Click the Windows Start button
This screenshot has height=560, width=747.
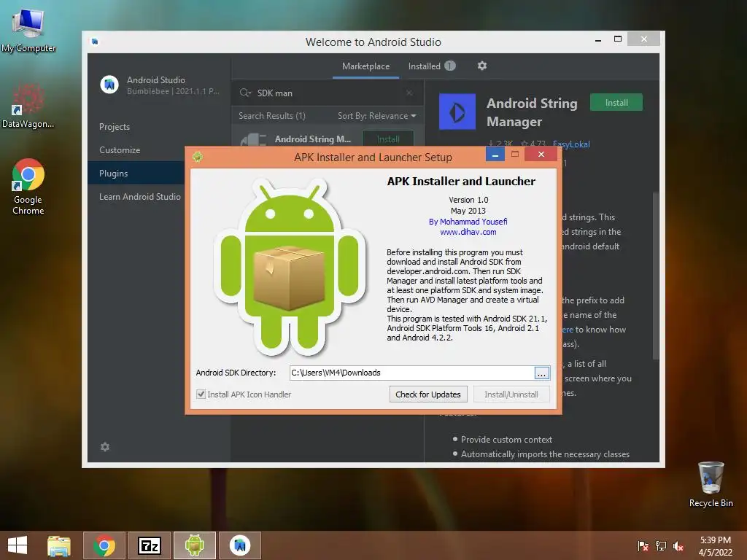[18, 545]
